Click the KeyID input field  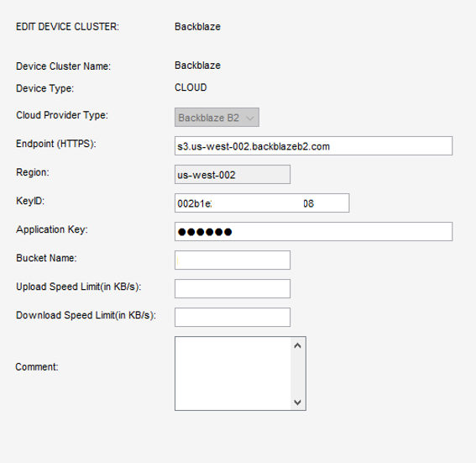click(x=262, y=203)
